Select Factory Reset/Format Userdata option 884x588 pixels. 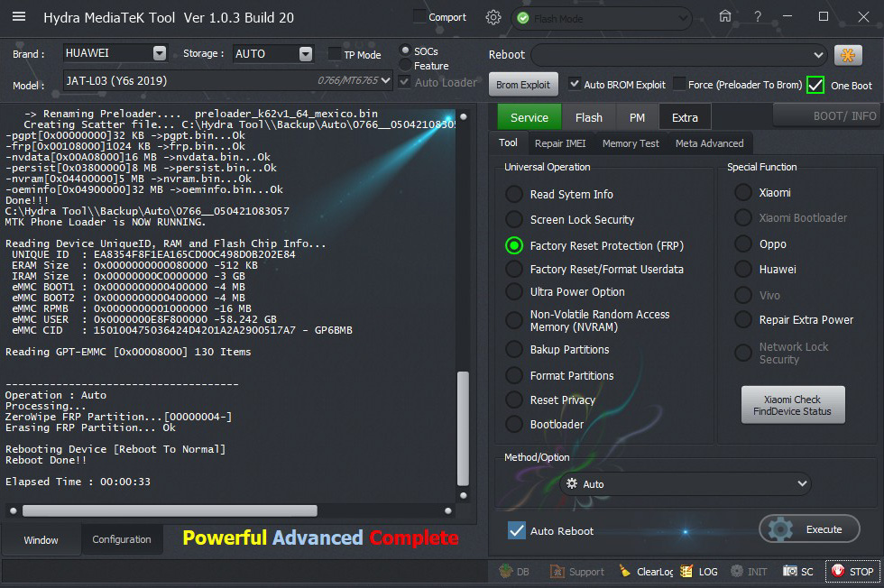(514, 269)
